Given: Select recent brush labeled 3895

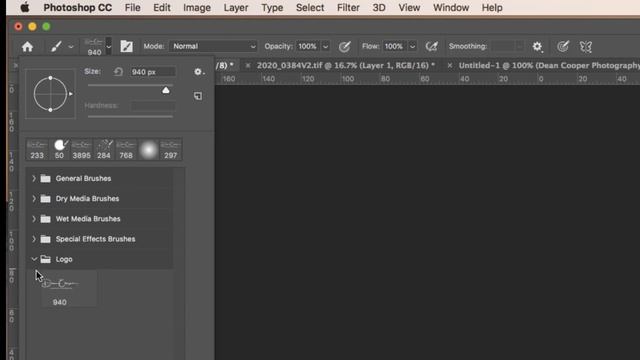Looking at the screenshot, I should [x=82, y=149].
